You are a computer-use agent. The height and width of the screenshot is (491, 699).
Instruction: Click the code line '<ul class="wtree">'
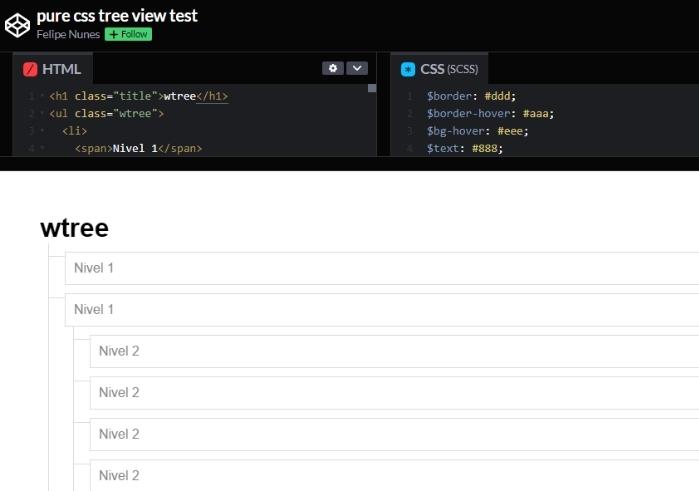click(107, 113)
